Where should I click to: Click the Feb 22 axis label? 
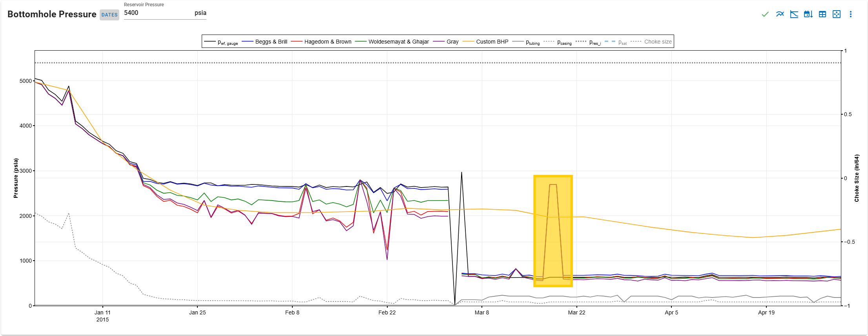coord(387,312)
